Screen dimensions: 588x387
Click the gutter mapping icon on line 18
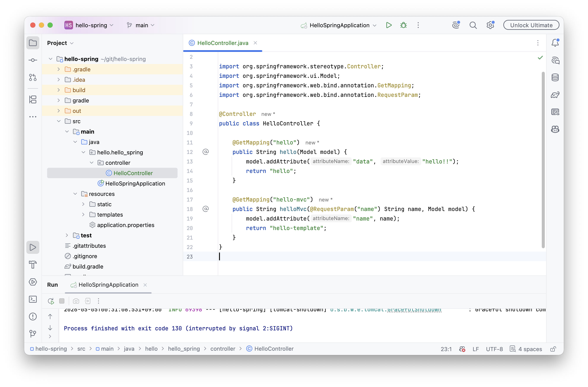tap(206, 209)
